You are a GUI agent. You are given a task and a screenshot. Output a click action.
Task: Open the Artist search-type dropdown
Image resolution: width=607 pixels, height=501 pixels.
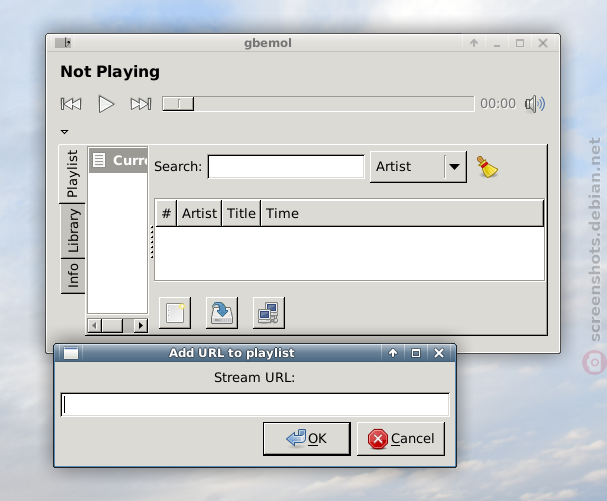(418, 167)
